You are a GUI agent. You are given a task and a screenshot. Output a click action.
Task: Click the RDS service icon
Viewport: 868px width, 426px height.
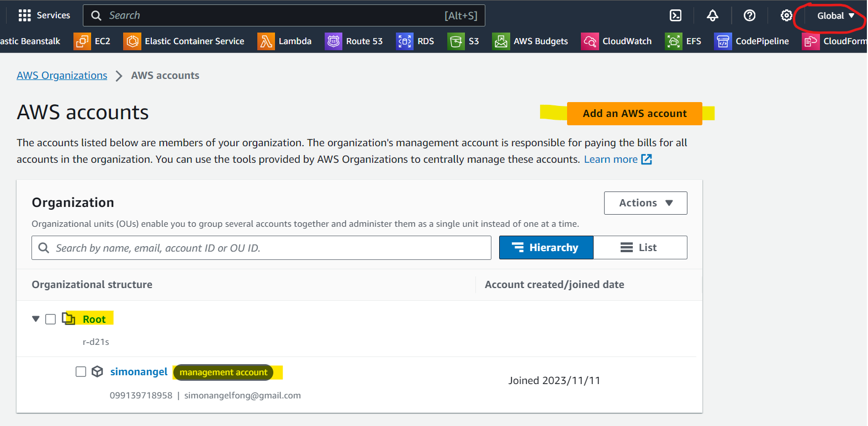point(405,41)
